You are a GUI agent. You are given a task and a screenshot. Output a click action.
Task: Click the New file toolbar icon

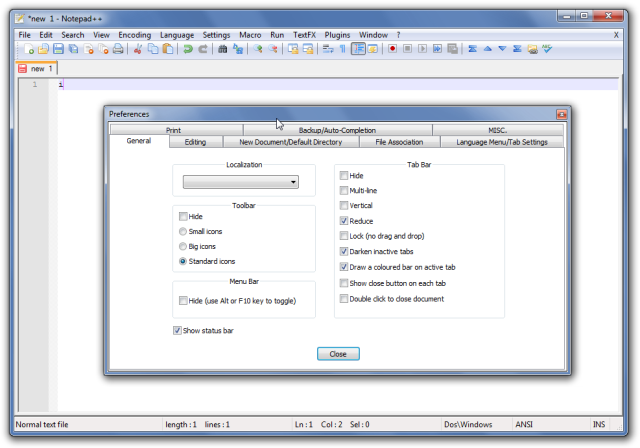coord(29,49)
